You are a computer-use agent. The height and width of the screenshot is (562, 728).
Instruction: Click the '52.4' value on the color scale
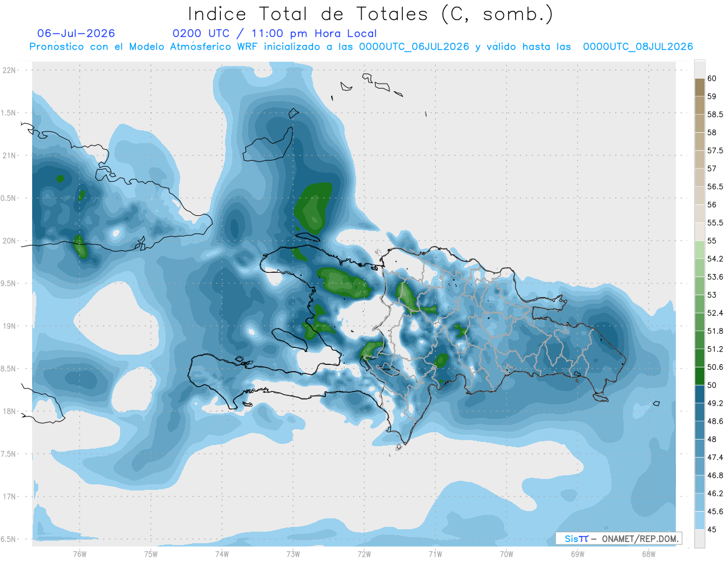tap(715, 313)
